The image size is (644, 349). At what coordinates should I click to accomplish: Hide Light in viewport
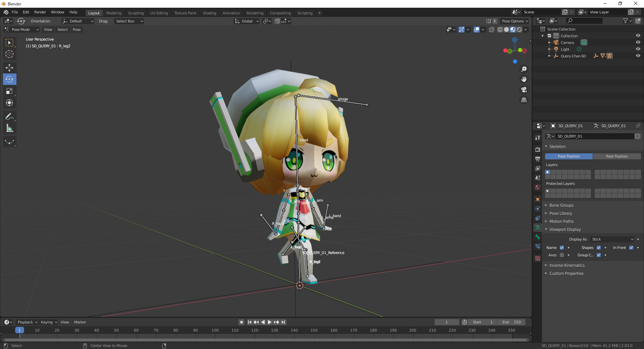[638, 49]
